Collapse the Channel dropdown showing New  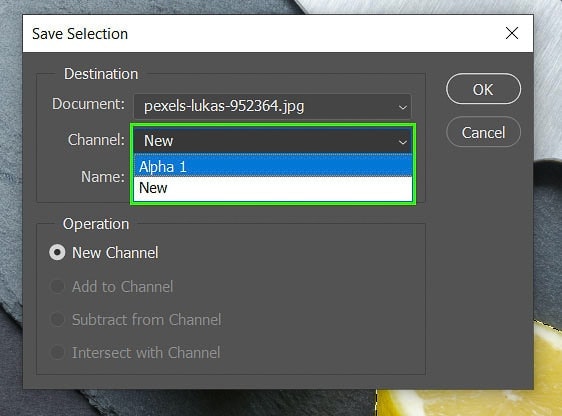pyautogui.click(x=272, y=141)
